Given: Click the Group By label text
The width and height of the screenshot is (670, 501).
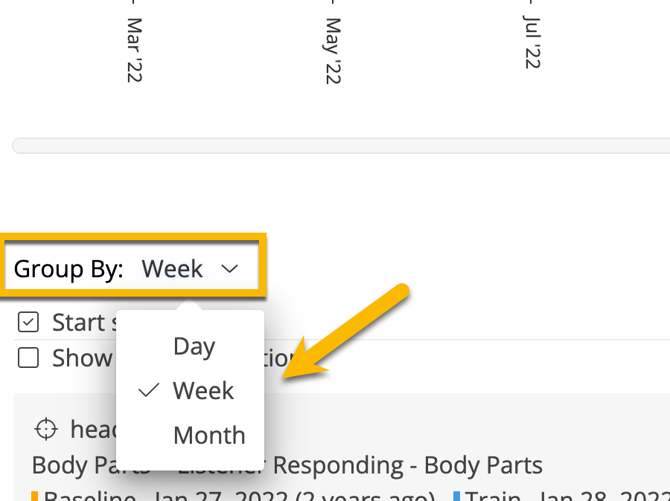Looking at the screenshot, I should (69, 269).
